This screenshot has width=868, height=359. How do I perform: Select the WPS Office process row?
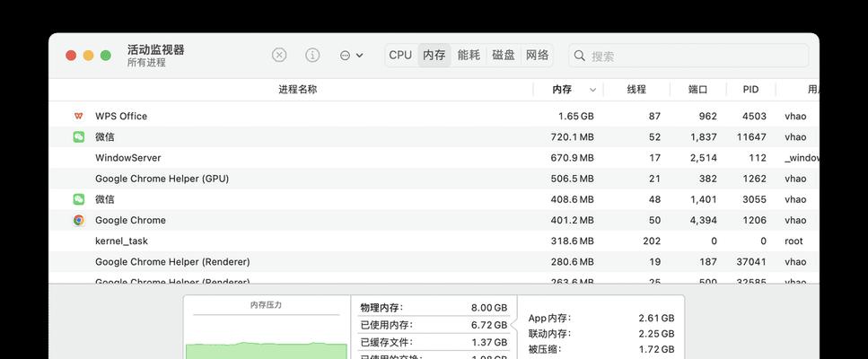(x=434, y=116)
